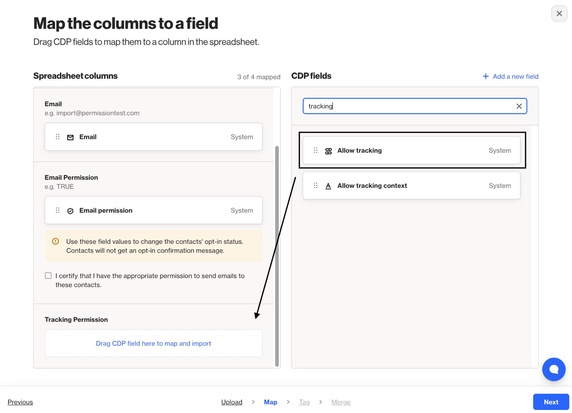Grab the drag handle on Email field

[57, 137]
